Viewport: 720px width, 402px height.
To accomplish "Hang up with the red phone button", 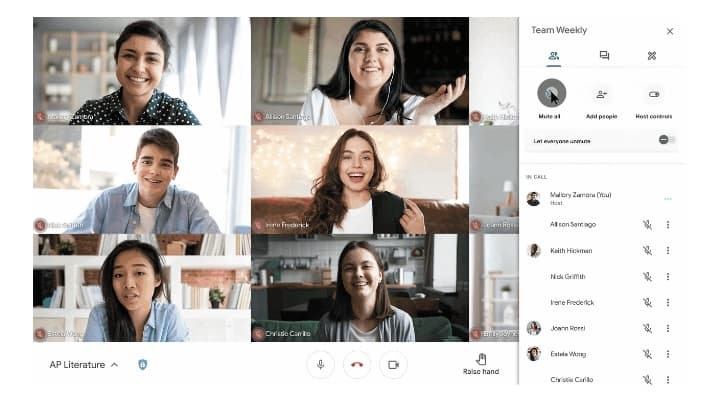I will click(x=357, y=365).
